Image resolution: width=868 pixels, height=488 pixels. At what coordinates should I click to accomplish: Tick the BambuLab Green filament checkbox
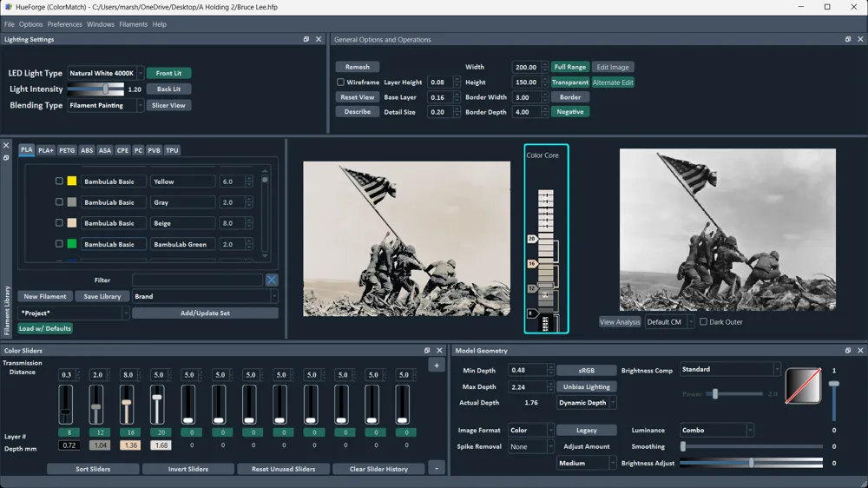tap(59, 244)
